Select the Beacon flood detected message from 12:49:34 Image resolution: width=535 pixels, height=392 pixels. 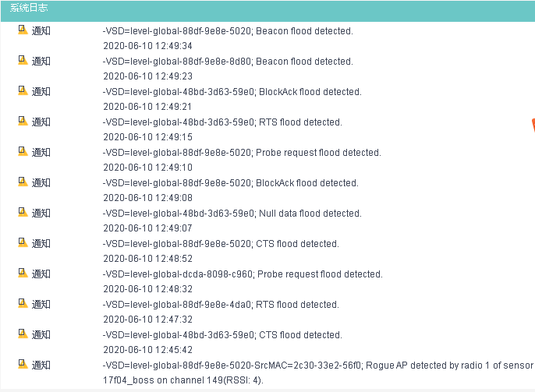228,31
